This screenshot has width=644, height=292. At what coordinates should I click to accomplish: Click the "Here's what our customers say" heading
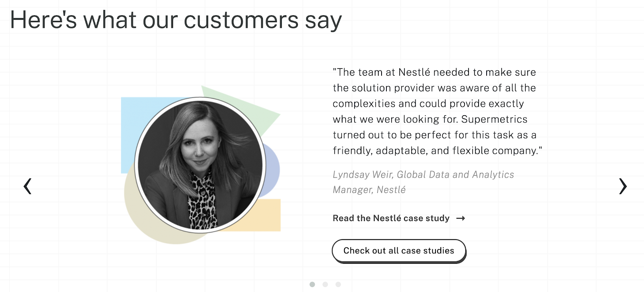[176, 20]
